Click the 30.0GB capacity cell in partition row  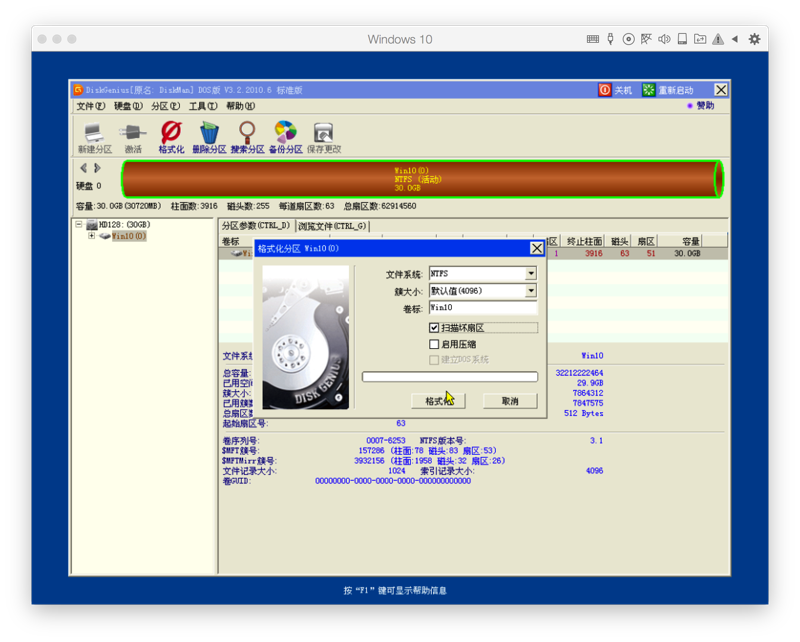click(x=687, y=254)
